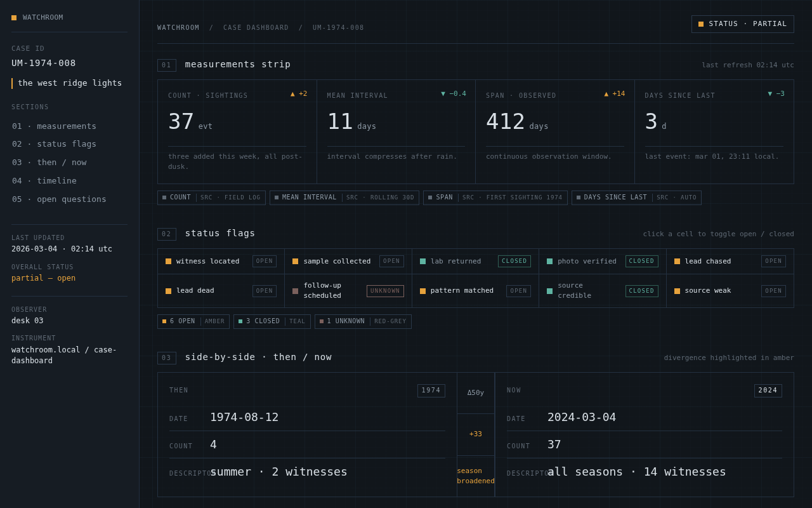Select the 3 d days since last value
812x508 pixels.
coord(656,121)
